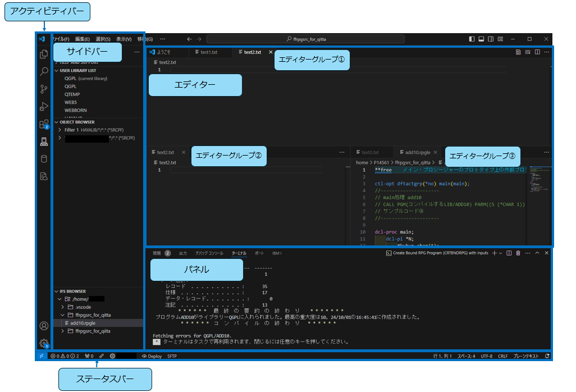Open the Extensions view with badge

pos(44,124)
